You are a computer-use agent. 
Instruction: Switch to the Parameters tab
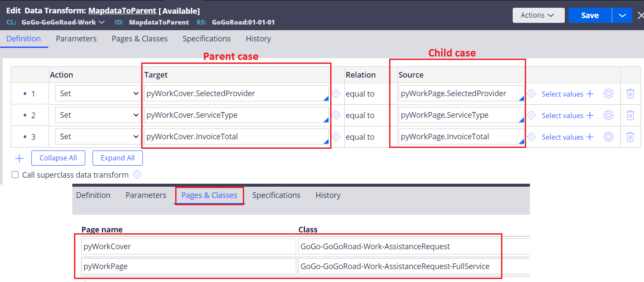click(76, 38)
